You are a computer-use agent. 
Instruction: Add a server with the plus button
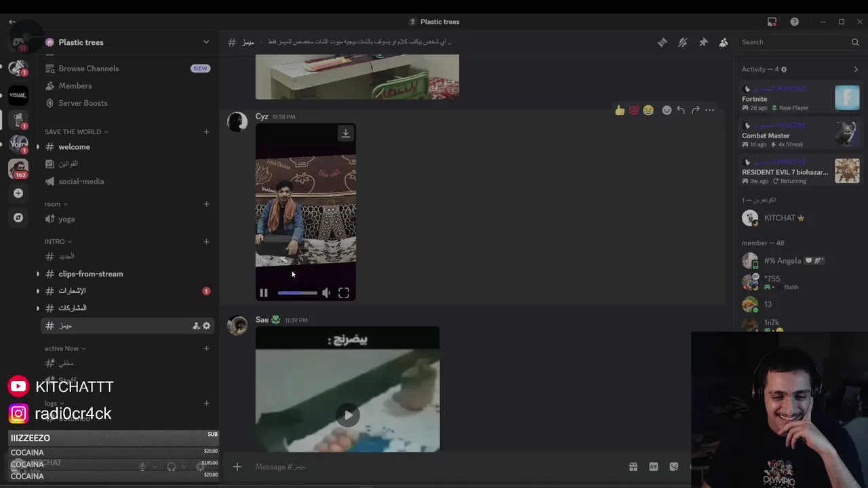coord(18,193)
